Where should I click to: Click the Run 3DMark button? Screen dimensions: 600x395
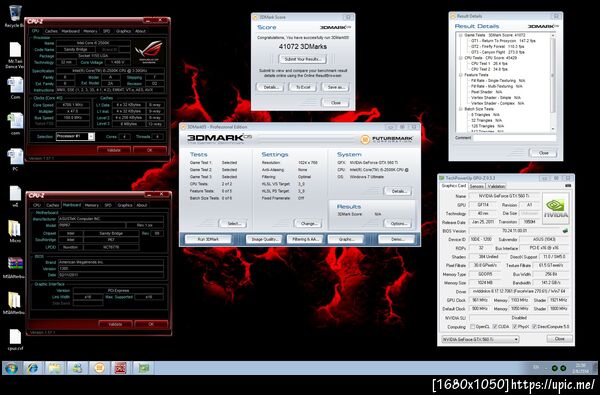click(x=208, y=239)
